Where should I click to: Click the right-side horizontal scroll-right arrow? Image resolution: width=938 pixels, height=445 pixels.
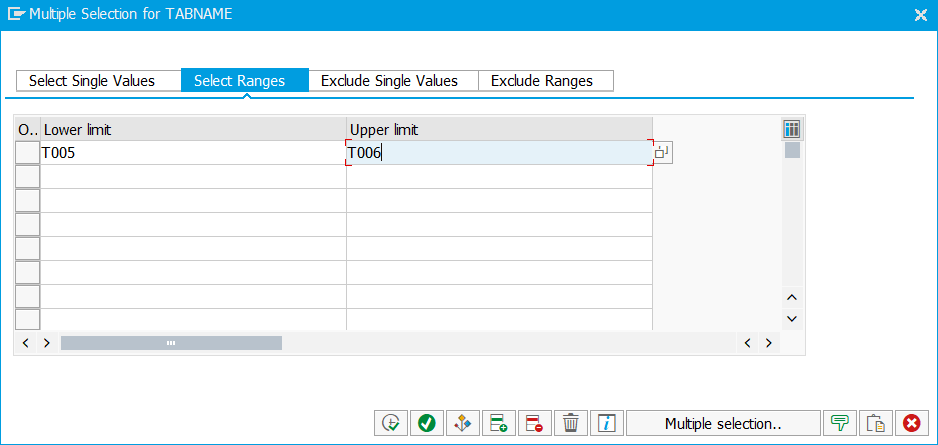coord(769,343)
